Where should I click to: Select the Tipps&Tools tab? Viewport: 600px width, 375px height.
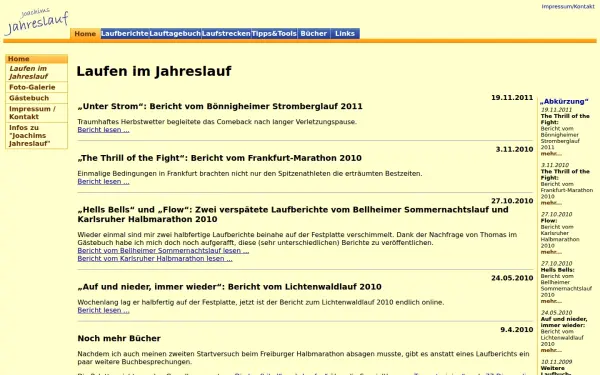(274, 34)
